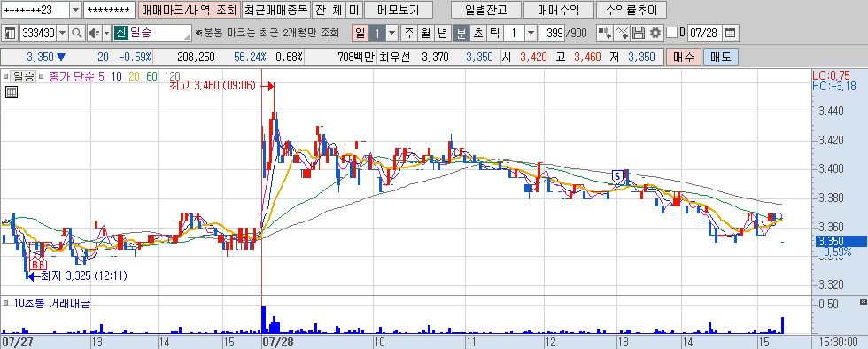Open the 잔 tab button

[x=321, y=10]
